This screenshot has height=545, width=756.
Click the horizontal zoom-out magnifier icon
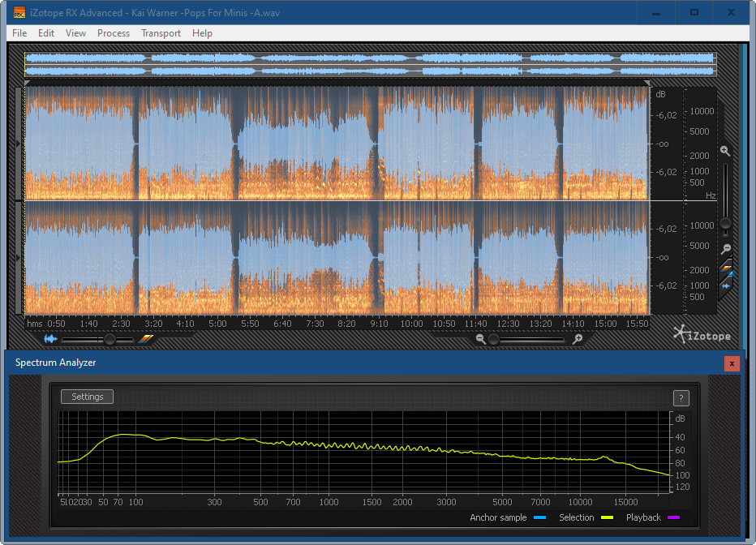tap(481, 339)
